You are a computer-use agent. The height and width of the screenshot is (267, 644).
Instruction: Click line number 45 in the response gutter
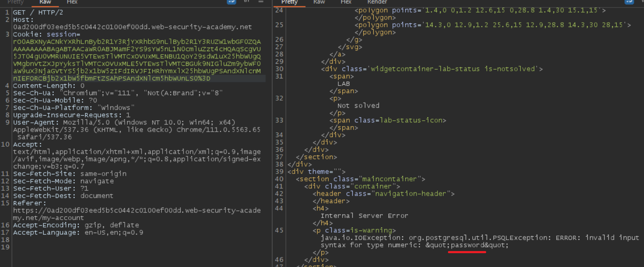pos(279,230)
